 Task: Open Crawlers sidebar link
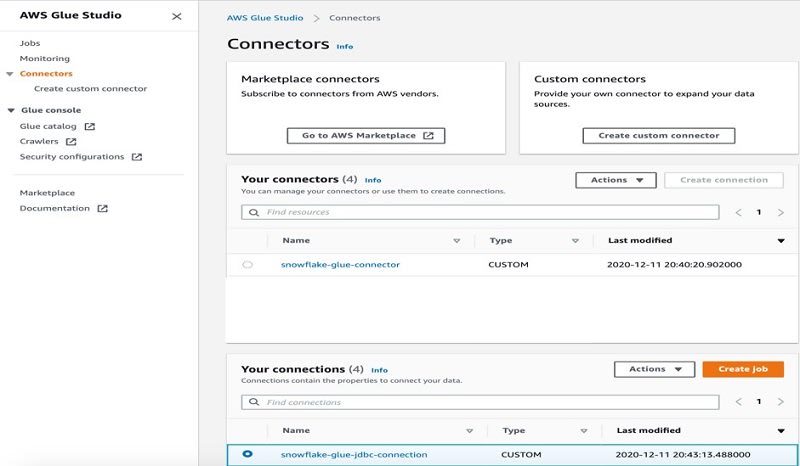coord(39,141)
